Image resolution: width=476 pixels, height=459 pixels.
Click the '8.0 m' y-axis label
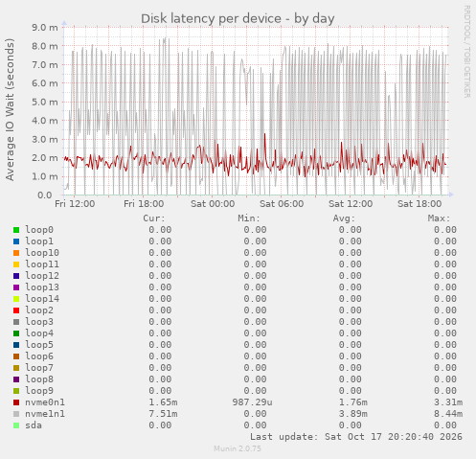[45, 46]
